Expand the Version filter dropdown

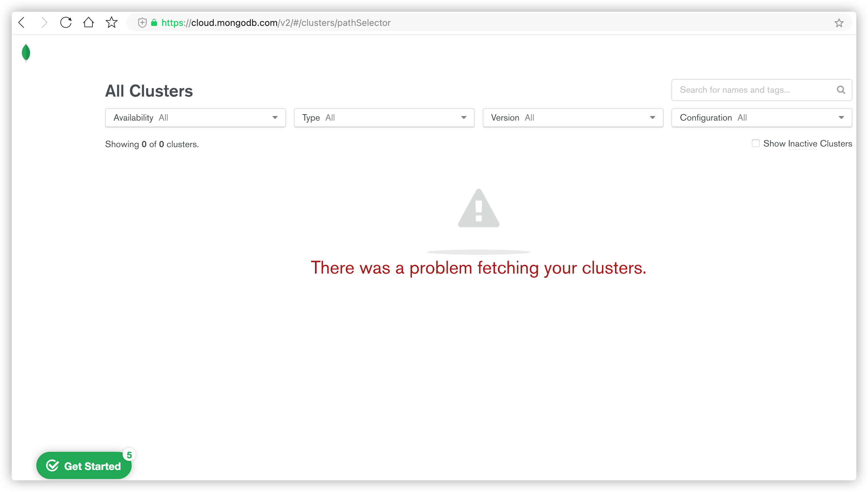(x=573, y=118)
